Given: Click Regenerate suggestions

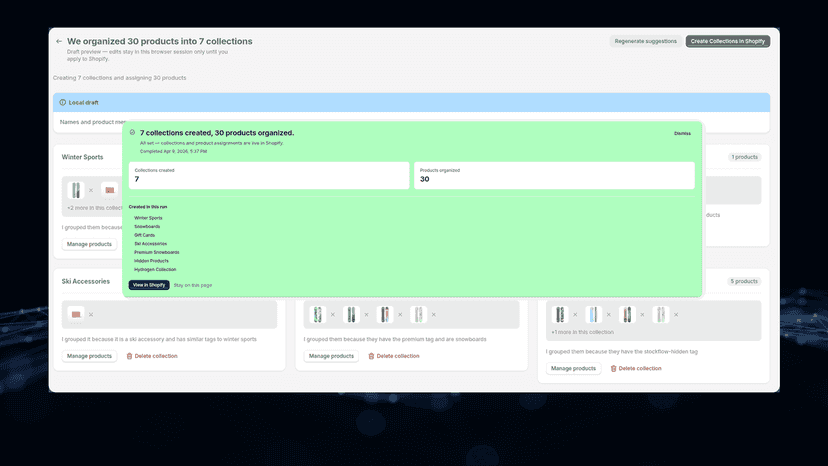Looking at the screenshot, I should tap(645, 41).
